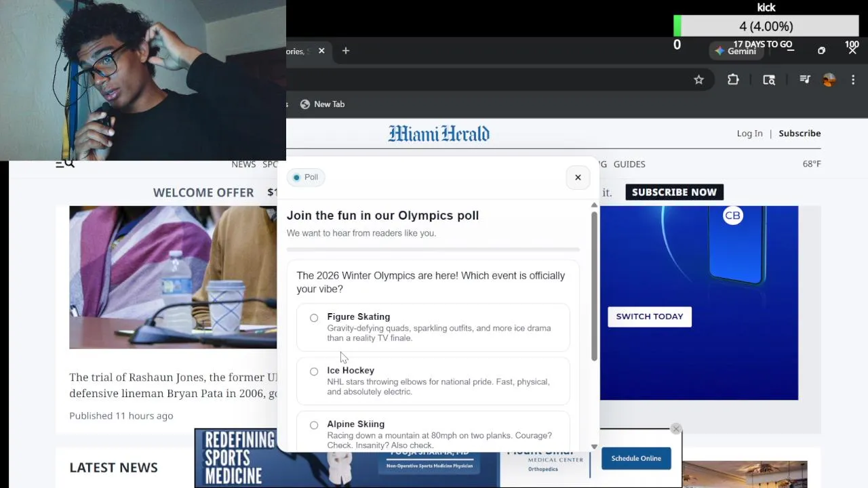This screenshot has width=868, height=488.
Task: Select the Alpine Skiing radio option
Action: tap(314, 425)
